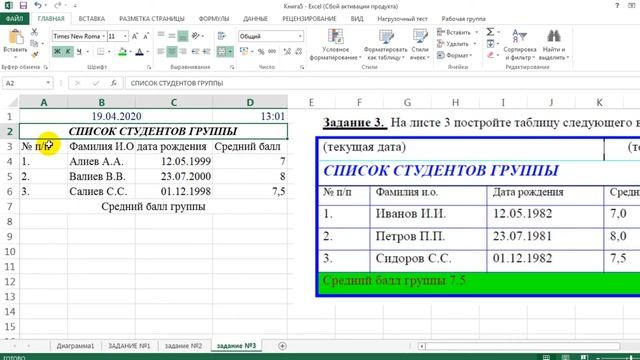640x360 pixels.
Task: Open Форматировать как таблицу menu
Action: pos(385,45)
